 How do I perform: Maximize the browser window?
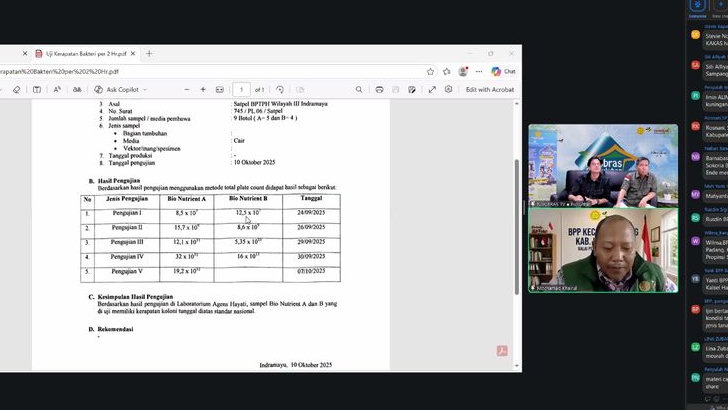(491, 54)
